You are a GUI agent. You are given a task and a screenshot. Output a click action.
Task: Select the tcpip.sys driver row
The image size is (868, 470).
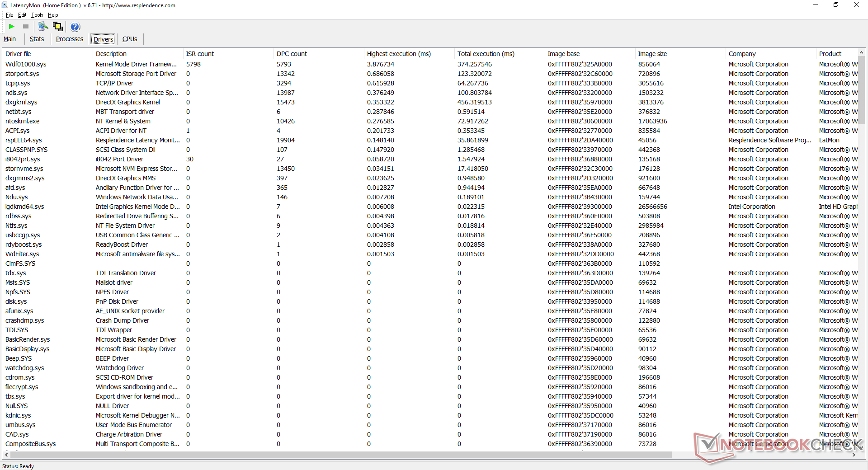point(429,83)
